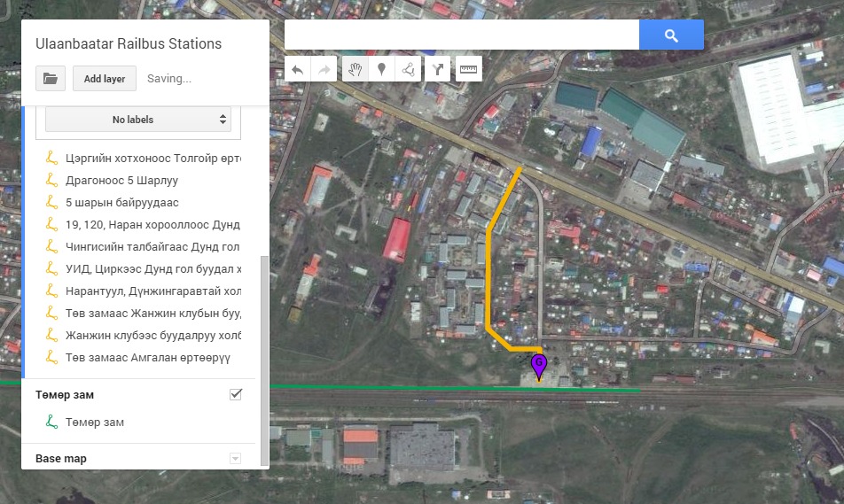Select the hand pan tool
Viewport: 844px width, 504px height.
coord(355,69)
